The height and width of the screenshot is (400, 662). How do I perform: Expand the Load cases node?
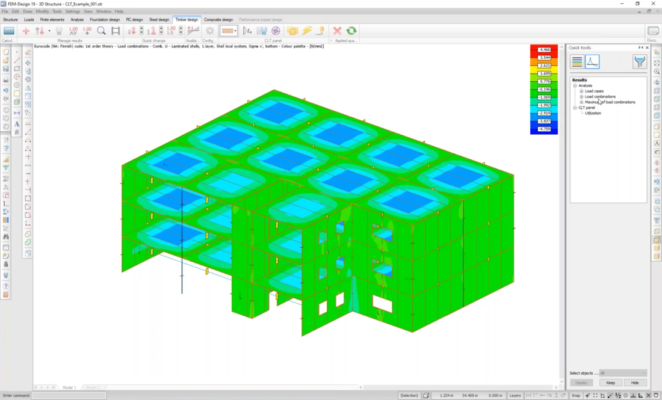(581, 91)
